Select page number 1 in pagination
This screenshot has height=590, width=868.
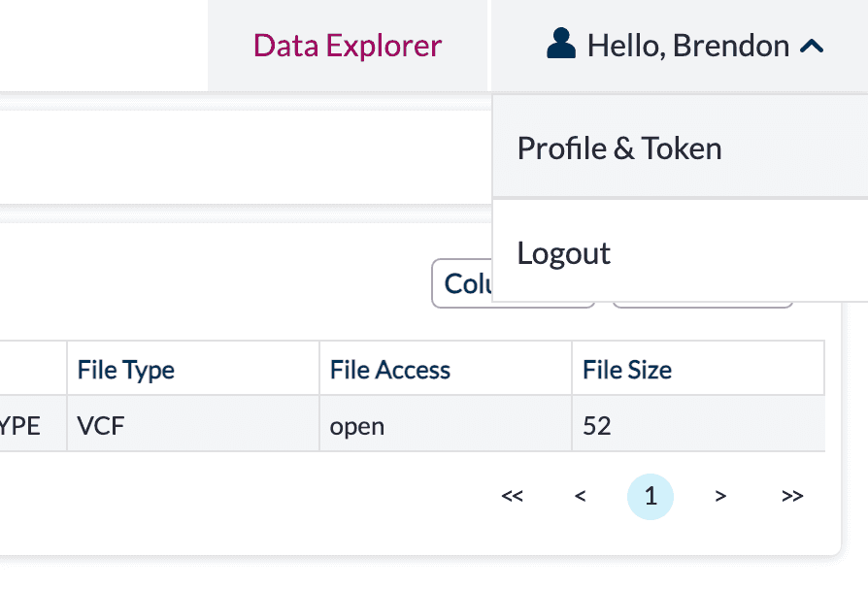(x=651, y=497)
